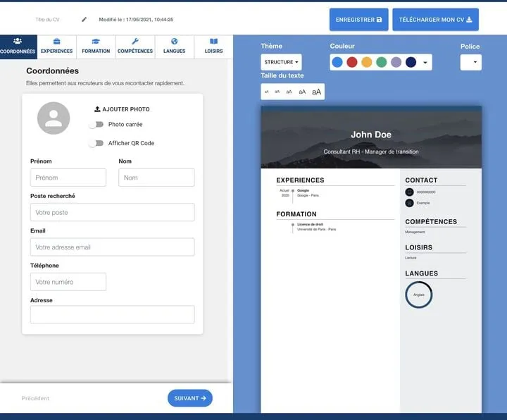Select the largest text size option

click(x=317, y=92)
